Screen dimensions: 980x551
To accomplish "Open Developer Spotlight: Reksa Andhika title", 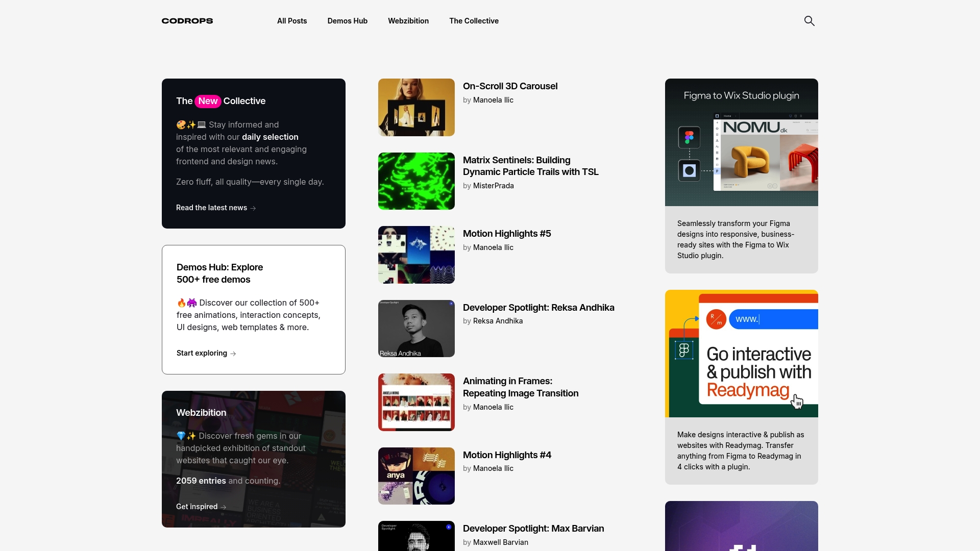I will 538,308.
